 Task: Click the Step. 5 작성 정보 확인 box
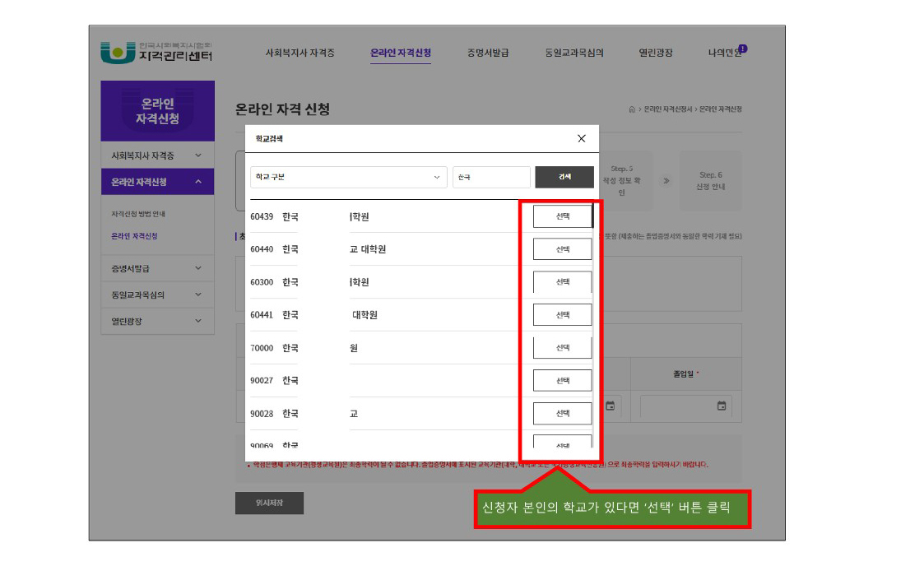click(x=622, y=181)
